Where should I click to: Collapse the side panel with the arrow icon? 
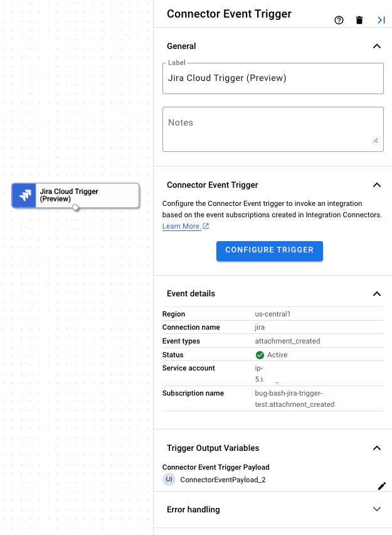pyautogui.click(x=381, y=19)
